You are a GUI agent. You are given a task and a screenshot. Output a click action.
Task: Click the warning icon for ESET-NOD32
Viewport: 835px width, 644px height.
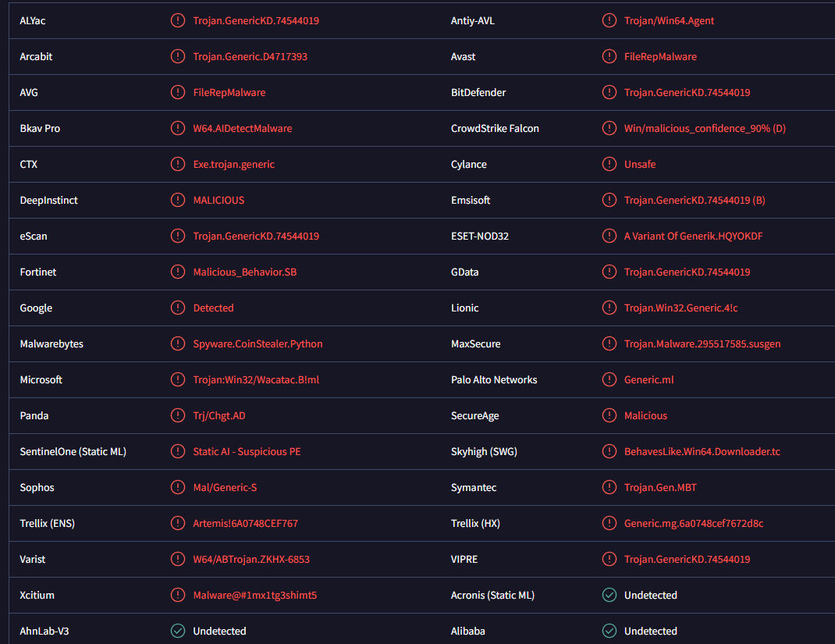[x=609, y=237]
